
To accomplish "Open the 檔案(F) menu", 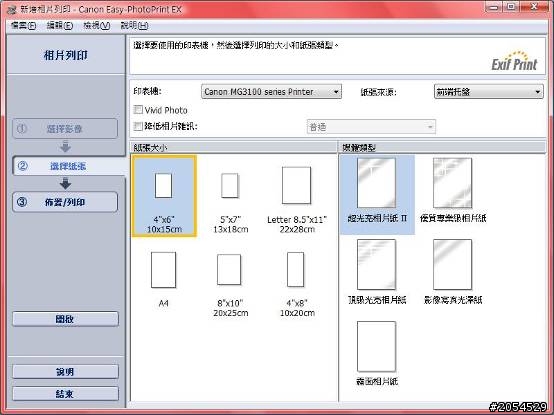I will point(23,25).
